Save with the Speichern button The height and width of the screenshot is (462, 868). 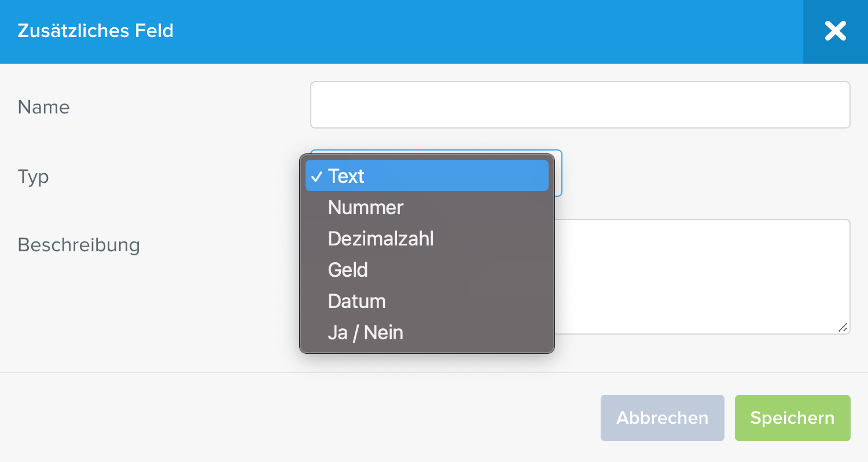pyautogui.click(x=793, y=418)
